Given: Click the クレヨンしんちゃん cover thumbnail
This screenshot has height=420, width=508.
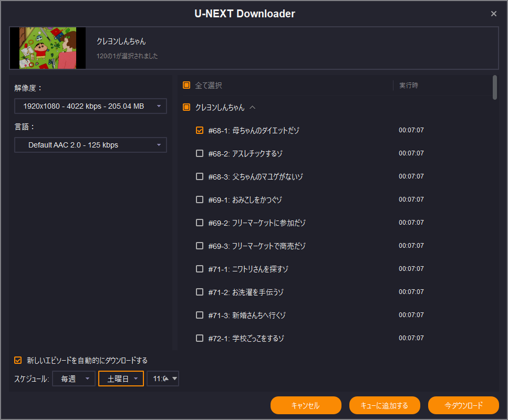Looking at the screenshot, I should coord(48,48).
